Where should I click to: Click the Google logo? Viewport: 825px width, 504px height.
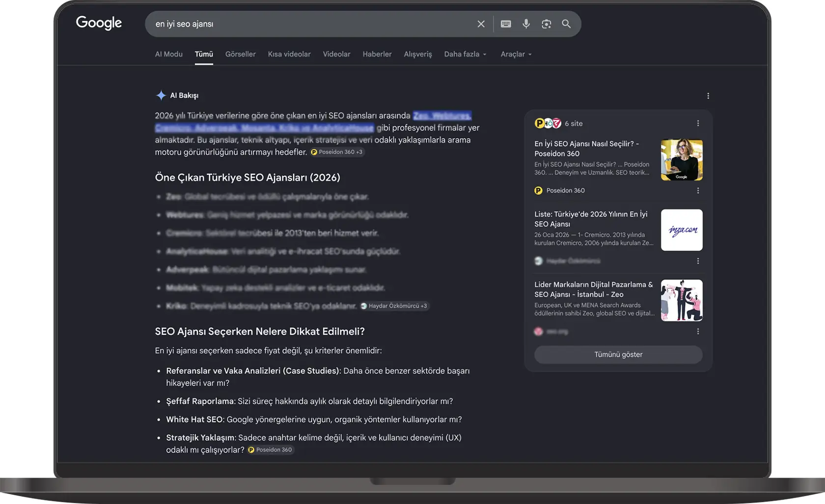(x=99, y=23)
